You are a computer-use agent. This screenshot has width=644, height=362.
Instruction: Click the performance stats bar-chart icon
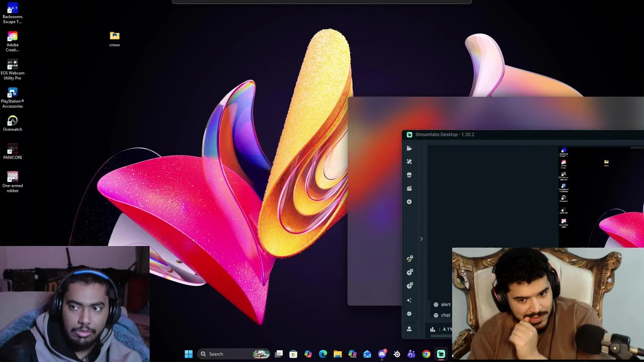click(432, 329)
